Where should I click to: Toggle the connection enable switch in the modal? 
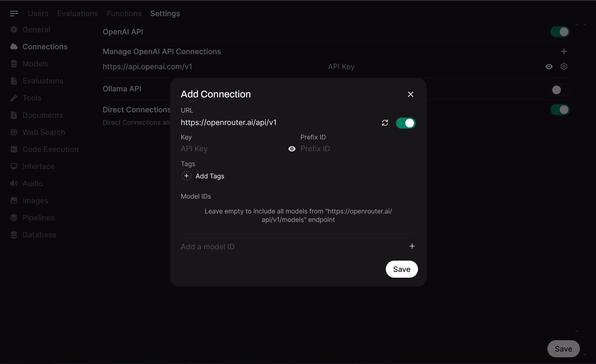(406, 123)
